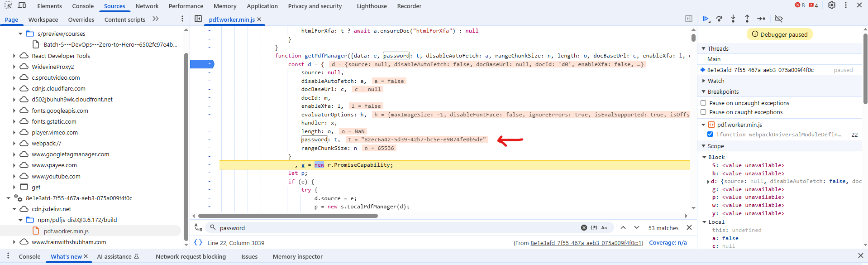Open DevTools customize three-dot menu
This screenshot has height=265, width=868.
click(846, 5)
